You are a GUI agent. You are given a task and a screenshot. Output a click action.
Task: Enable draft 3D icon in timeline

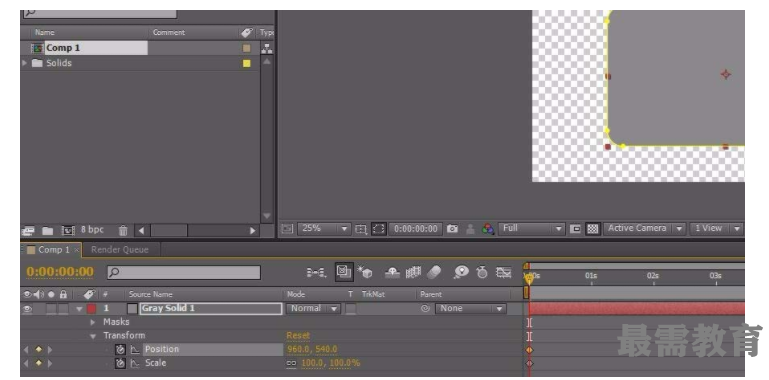pyautogui.click(x=364, y=272)
